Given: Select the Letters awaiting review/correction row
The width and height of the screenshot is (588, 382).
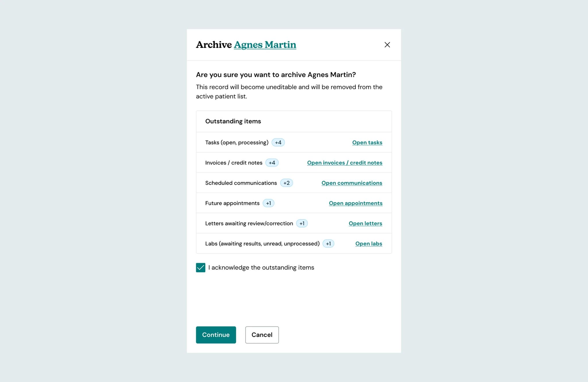Looking at the screenshot, I should coord(249,223).
